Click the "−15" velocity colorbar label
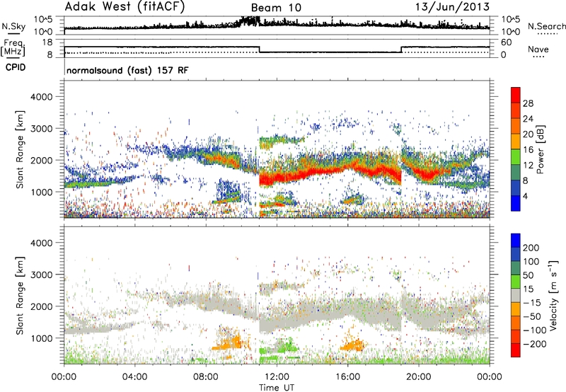The image size is (566, 392). click(532, 303)
